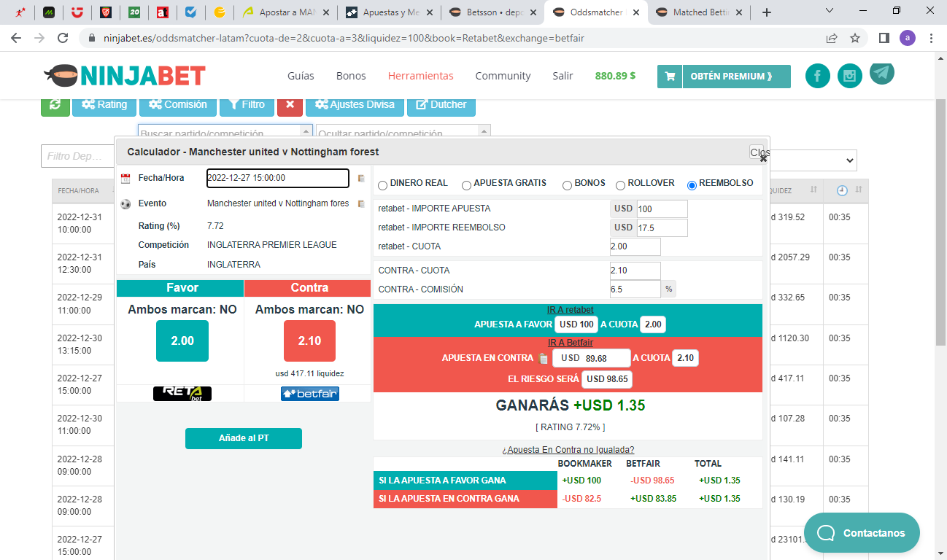The image size is (947, 560).
Task: Click the calendar icon next to Fecha/Hora
Action: (x=125, y=178)
